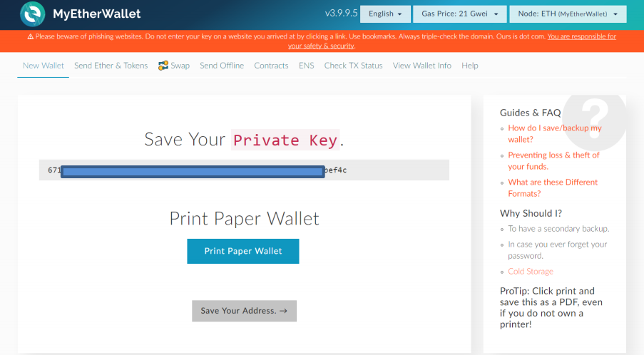Click the Save Your Address button
Screen dimensions: 644x355
pyautogui.click(x=244, y=311)
